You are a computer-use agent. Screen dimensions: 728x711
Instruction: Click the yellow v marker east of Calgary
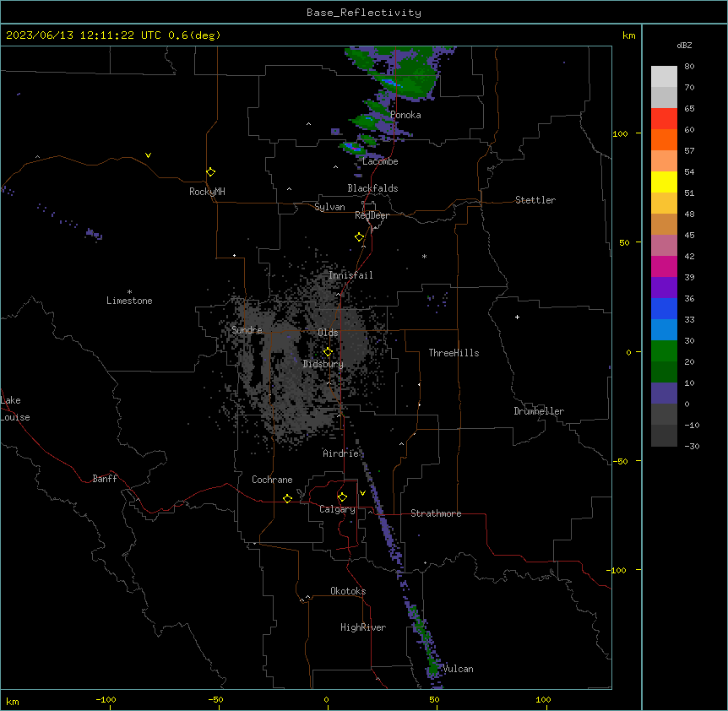point(362,493)
